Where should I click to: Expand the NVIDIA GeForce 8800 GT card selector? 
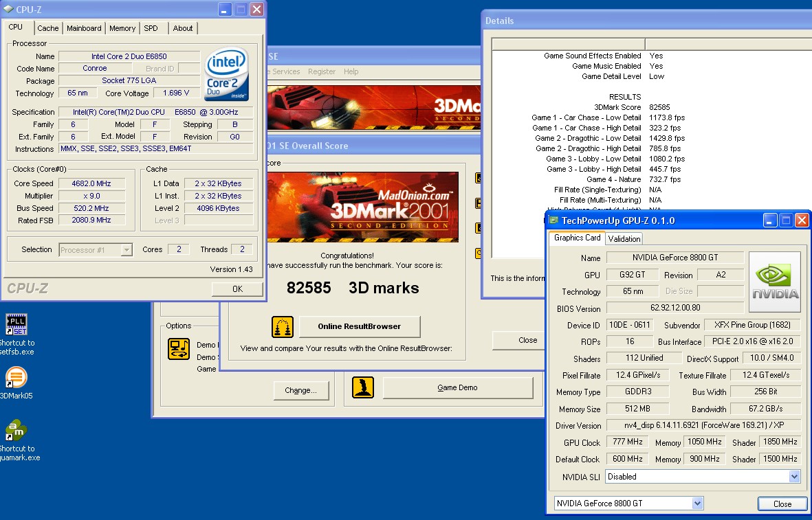click(x=698, y=503)
